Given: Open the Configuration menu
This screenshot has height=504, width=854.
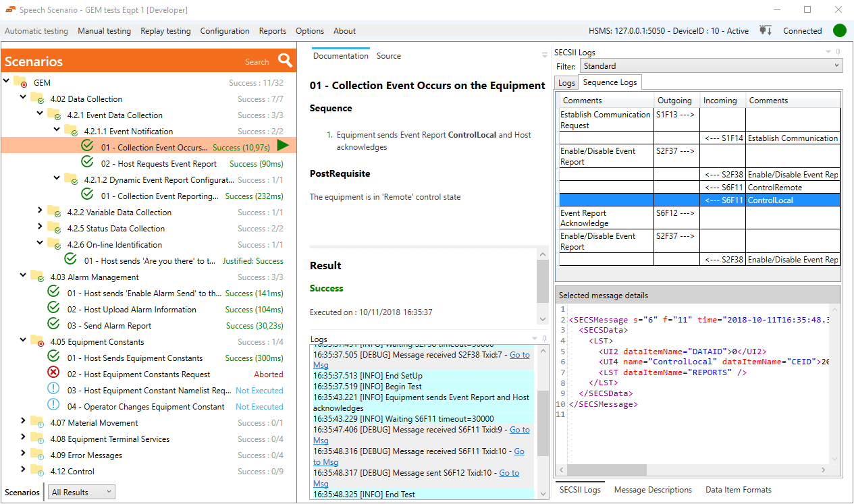Looking at the screenshot, I should click(x=225, y=31).
